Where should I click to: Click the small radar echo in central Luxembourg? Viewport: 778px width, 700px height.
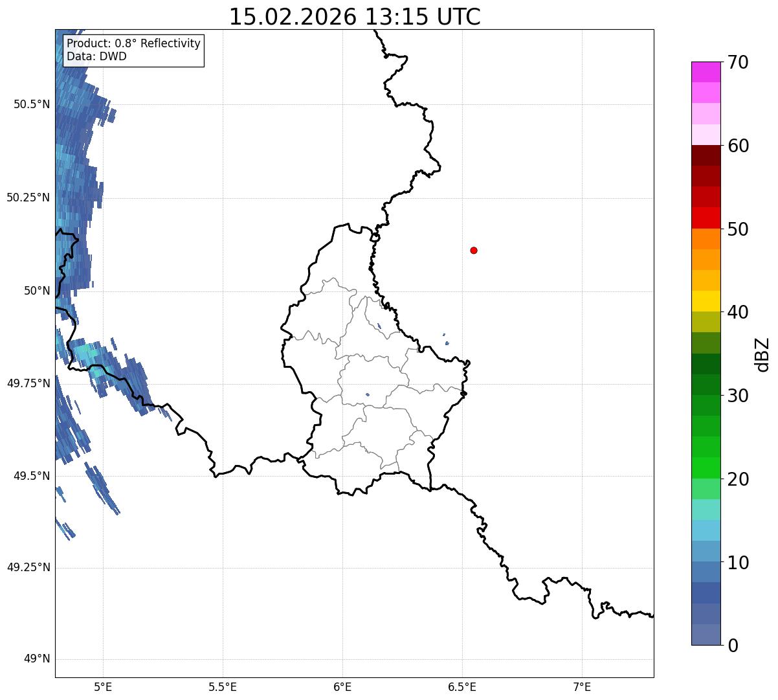click(368, 394)
